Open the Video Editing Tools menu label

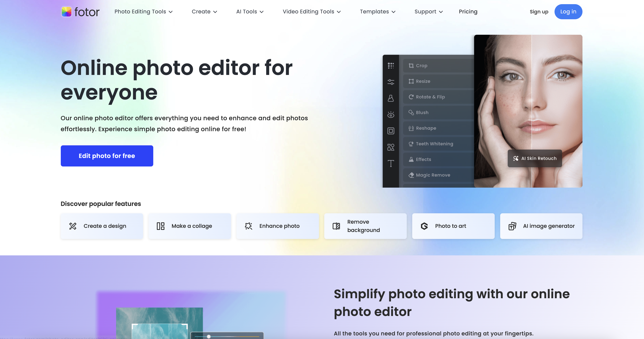(x=308, y=12)
